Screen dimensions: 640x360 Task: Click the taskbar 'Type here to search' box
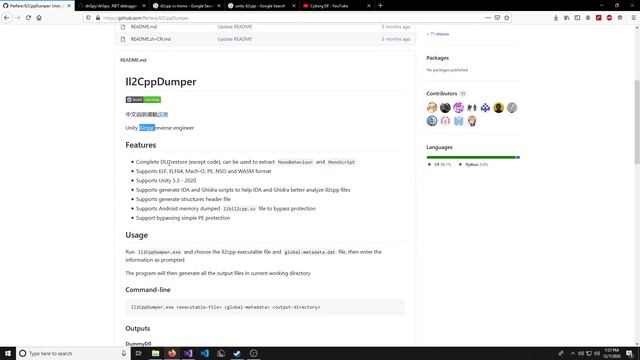click(73, 353)
